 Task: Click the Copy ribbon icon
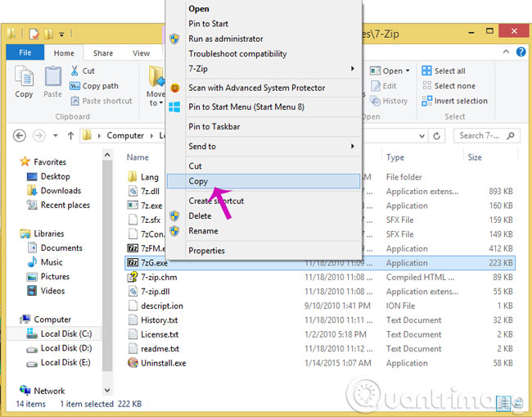[x=24, y=76]
